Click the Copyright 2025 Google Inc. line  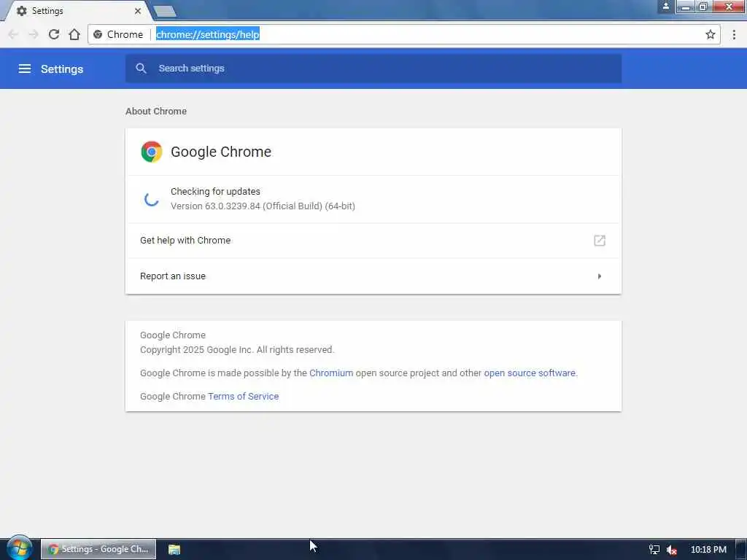237,349
